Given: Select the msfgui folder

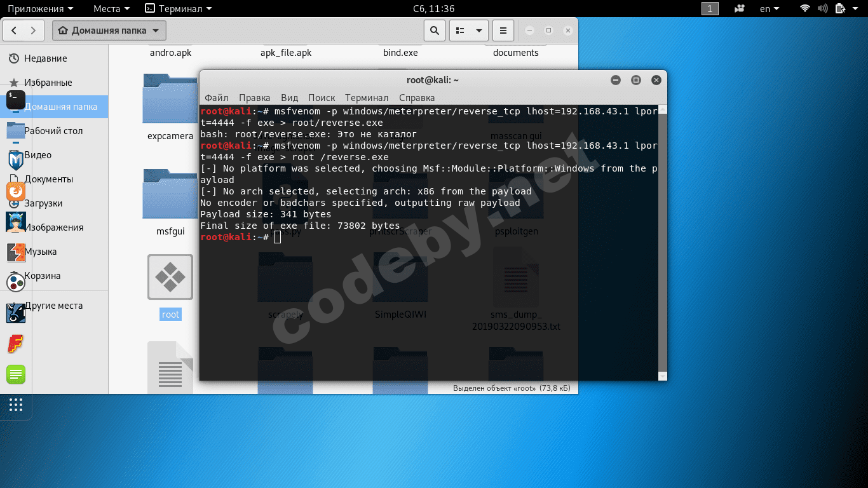Looking at the screenshot, I should tap(170, 203).
